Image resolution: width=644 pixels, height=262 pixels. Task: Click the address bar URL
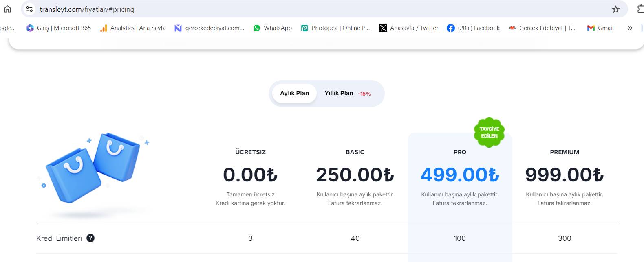87,9
